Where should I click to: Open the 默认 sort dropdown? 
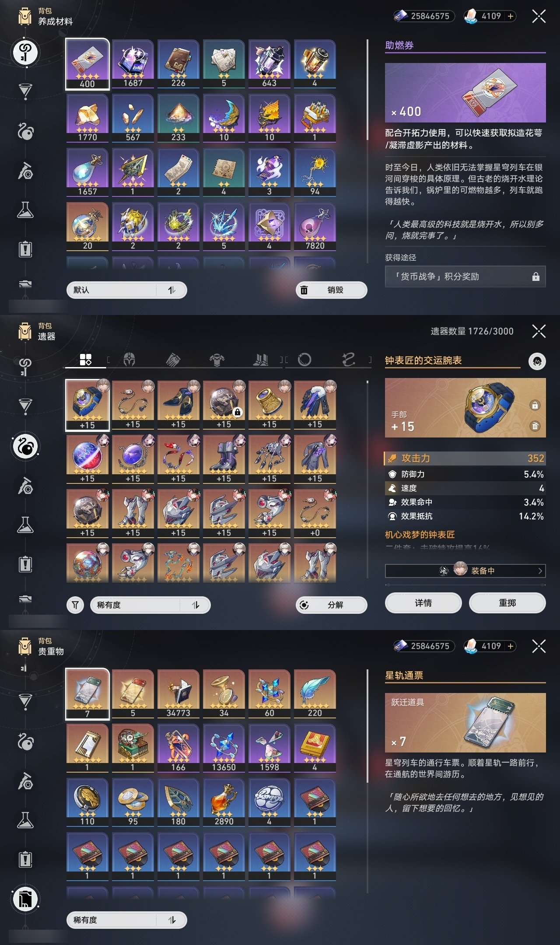127,290
